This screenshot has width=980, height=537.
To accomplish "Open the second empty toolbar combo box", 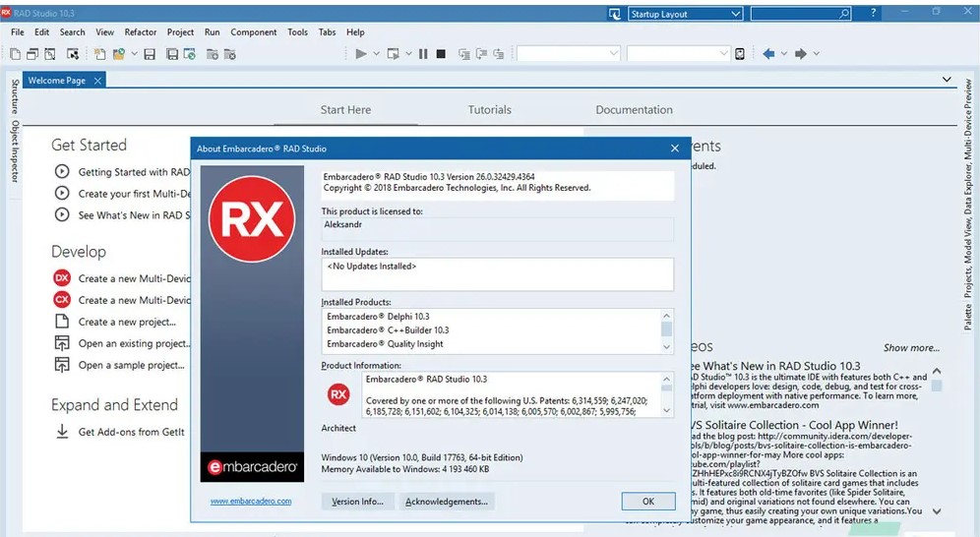I will [x=678, y=54].
